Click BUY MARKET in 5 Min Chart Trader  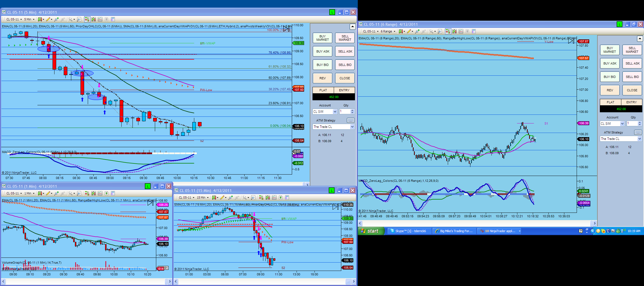coord(323,38)
